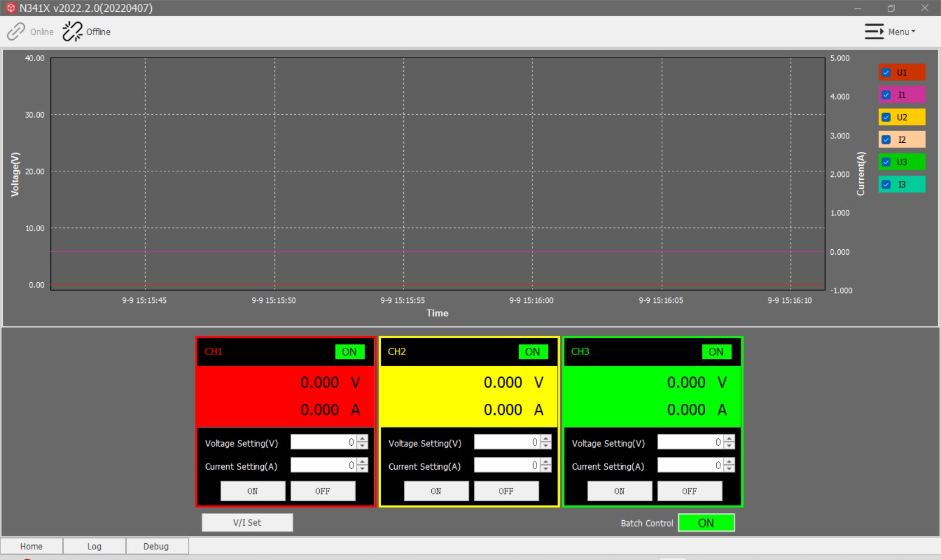Screen dimensions: 941x560
Task: Expand the Menu dropdown arrow
Action: coord(913,32)
